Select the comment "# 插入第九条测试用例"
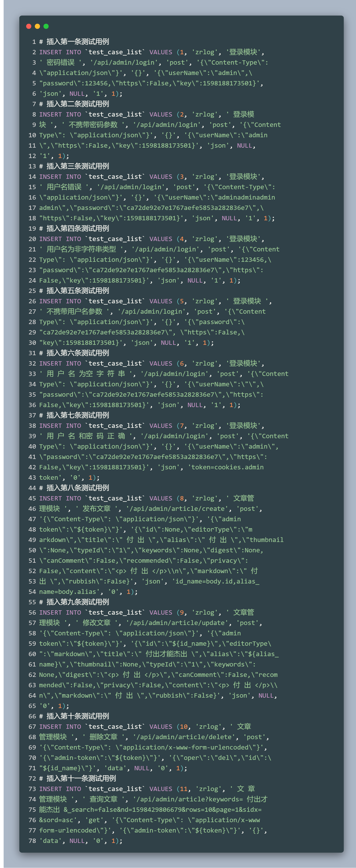 point(74,602)
